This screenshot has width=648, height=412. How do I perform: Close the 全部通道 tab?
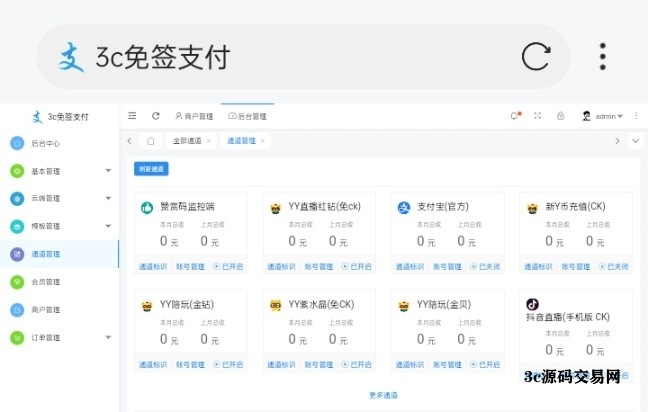(x=209, y=141)
